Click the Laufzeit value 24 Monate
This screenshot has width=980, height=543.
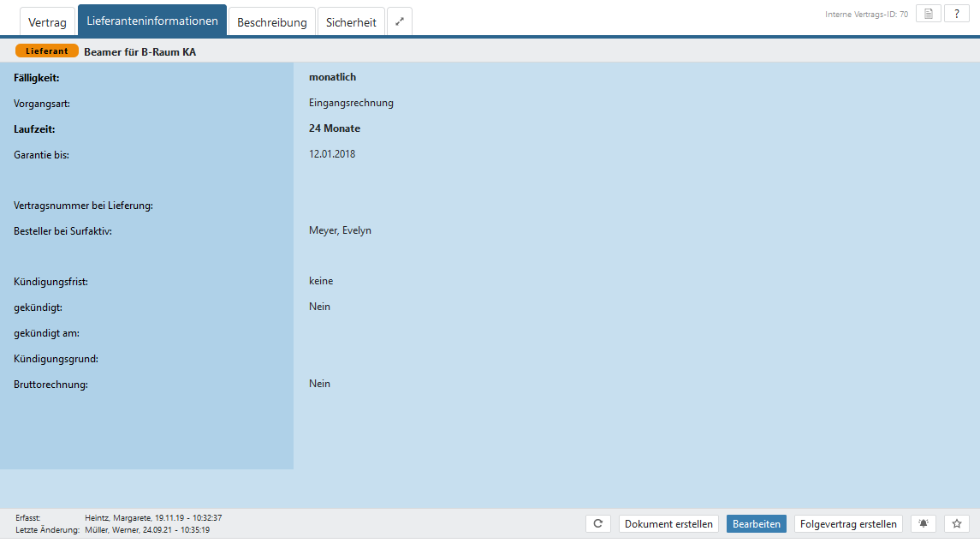point(335,128)
